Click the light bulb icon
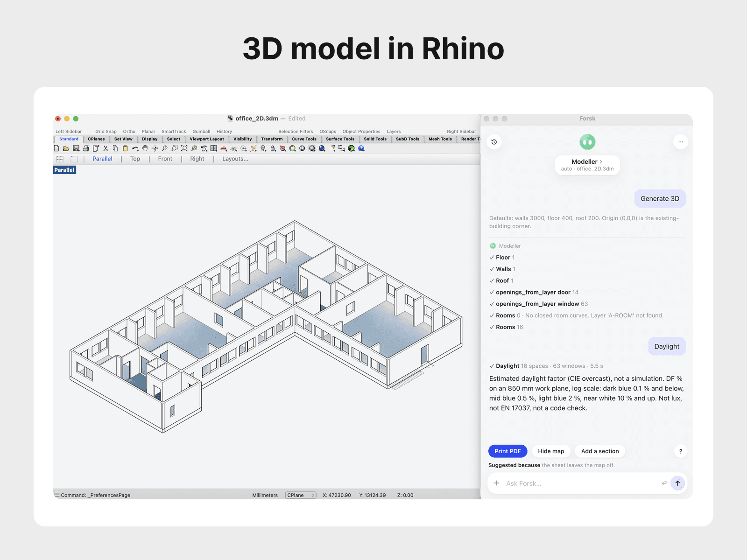Viewport: 747px width, 560px height. (x=263, y=148)
